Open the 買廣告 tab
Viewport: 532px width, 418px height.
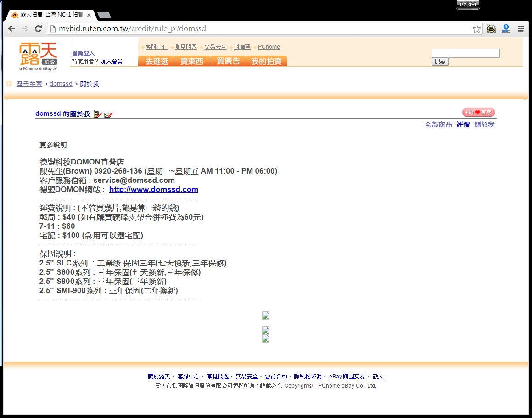click(x=228, y=61)
